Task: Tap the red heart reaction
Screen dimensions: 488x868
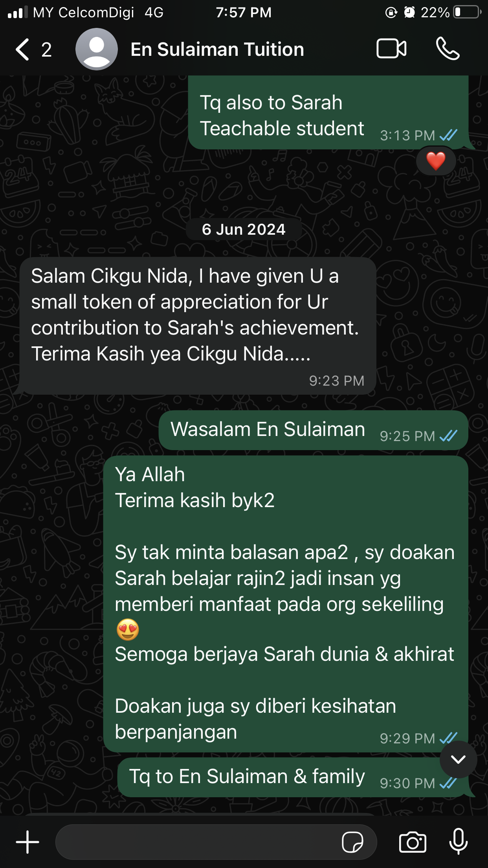Action: coord(436,161)
